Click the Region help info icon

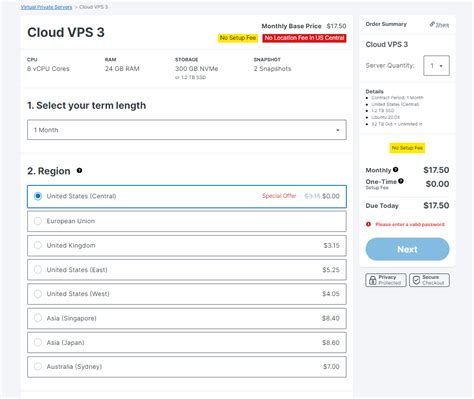click(79, 171)
